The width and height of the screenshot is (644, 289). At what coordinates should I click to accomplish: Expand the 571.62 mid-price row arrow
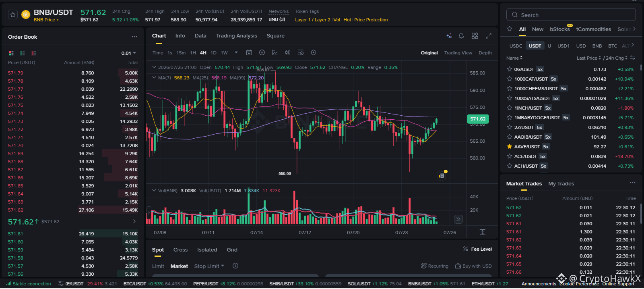(x=134, y=222)
